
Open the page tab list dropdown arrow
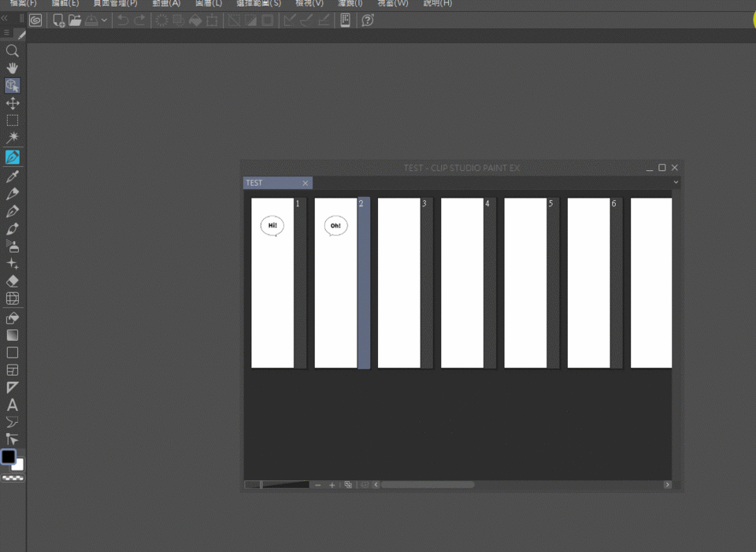(x=676, y=182)
